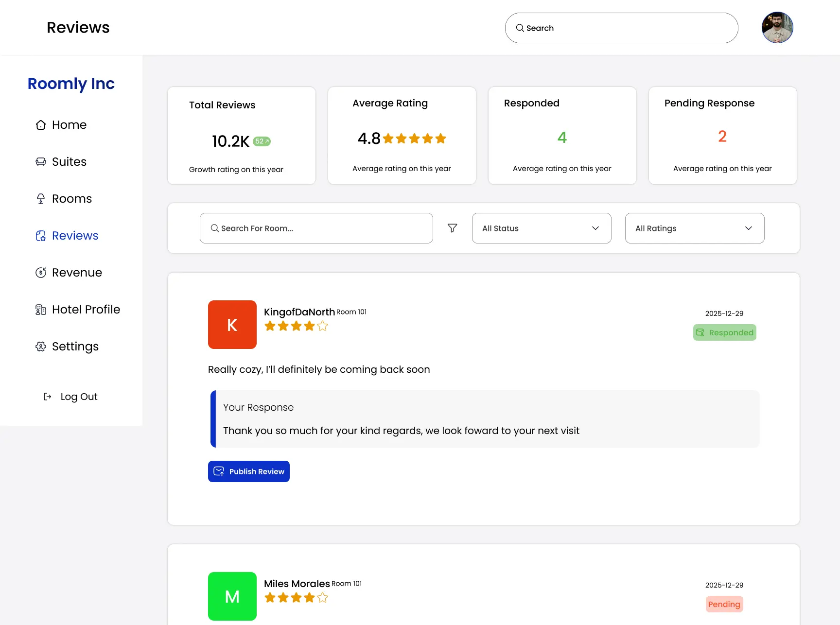Open the user profile avatar
The image size is (840, 625).
pos(777,28)
